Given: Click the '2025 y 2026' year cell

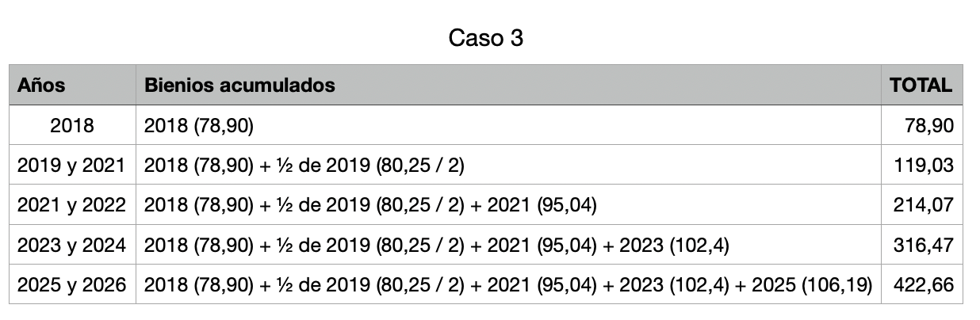Looking at the screenshot, I should click(x=72, y=284).
